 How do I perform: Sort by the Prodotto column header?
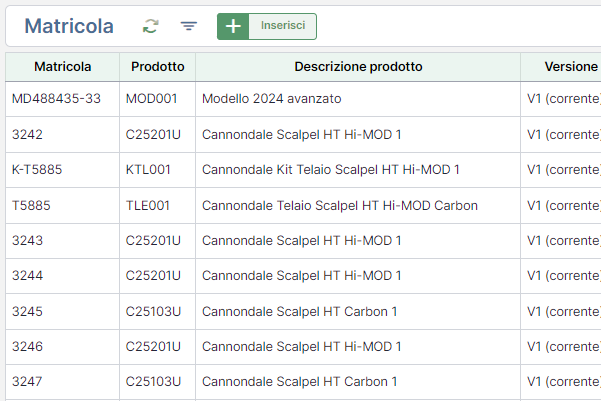pos(158,67)
